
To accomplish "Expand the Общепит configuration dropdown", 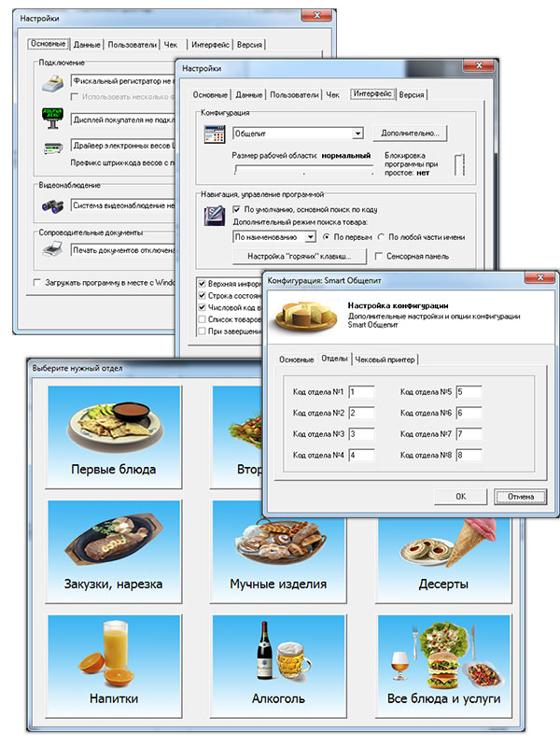I will [x=357, y=134].
